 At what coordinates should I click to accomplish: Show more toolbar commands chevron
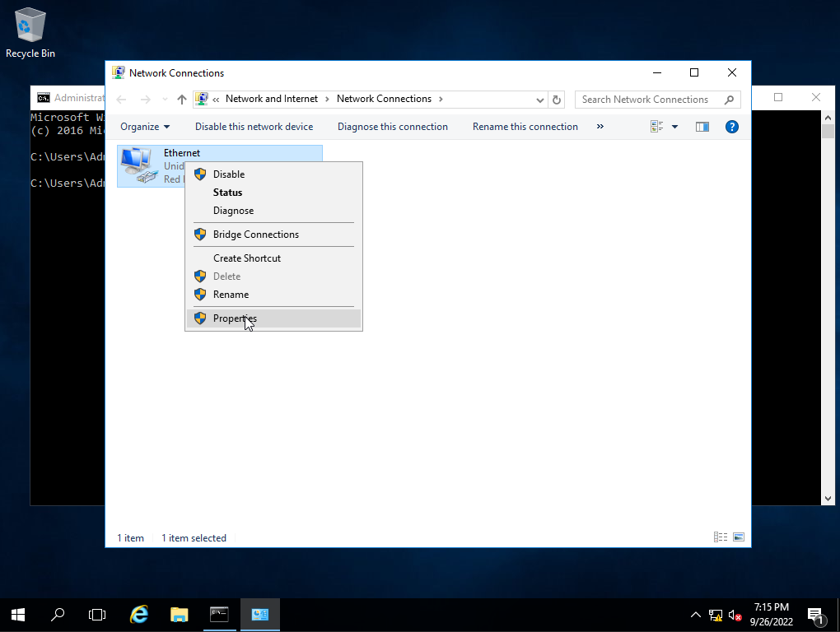pos(600,127)
